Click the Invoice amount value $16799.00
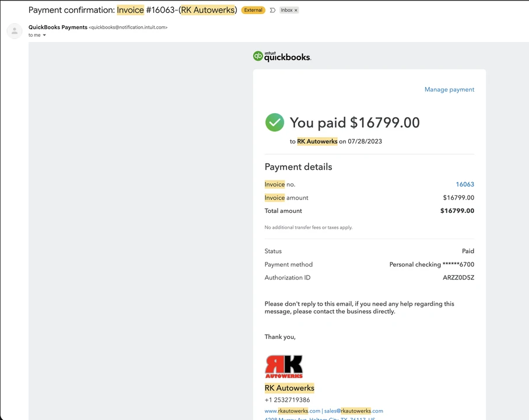529x420 pixels. point(458,198)
